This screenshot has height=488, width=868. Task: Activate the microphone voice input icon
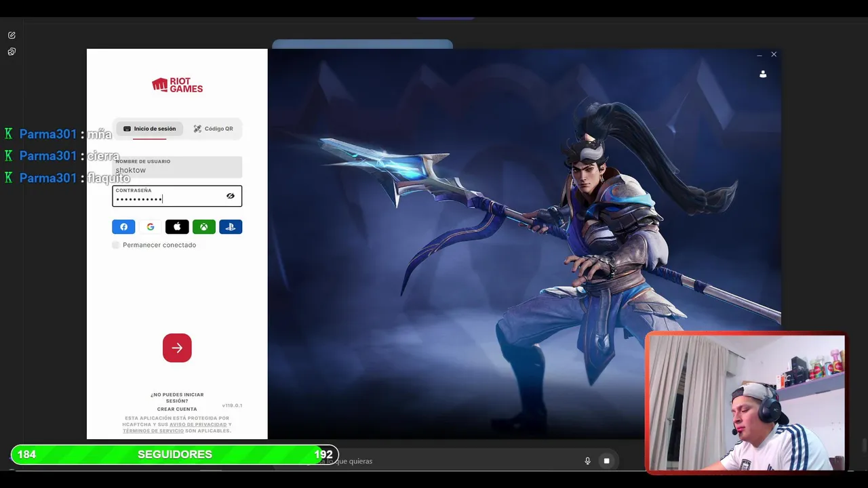point(588,461)
